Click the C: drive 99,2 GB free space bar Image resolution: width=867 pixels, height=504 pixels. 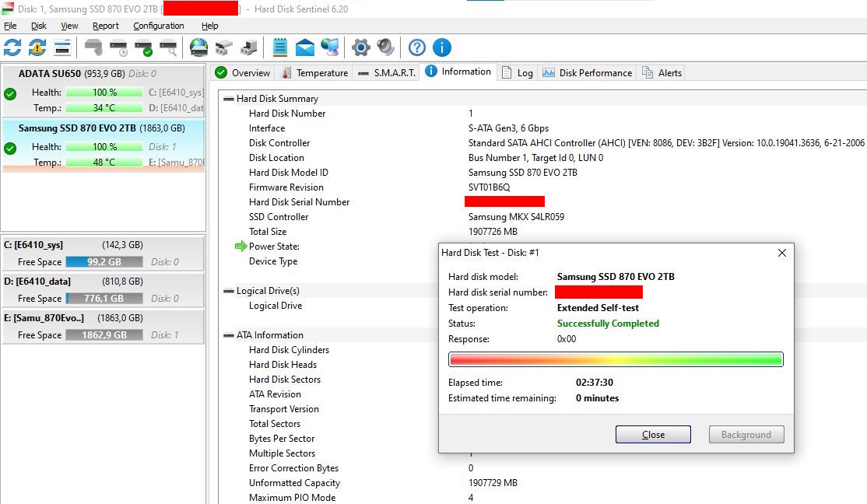pos(104,262)
